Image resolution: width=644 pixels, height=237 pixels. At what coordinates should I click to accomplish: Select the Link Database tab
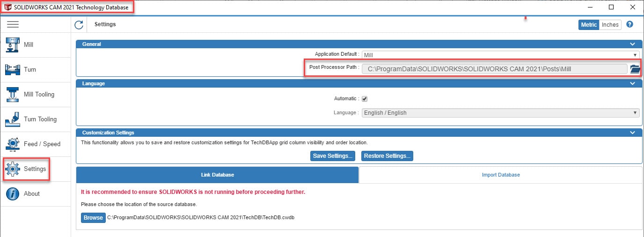217,175
